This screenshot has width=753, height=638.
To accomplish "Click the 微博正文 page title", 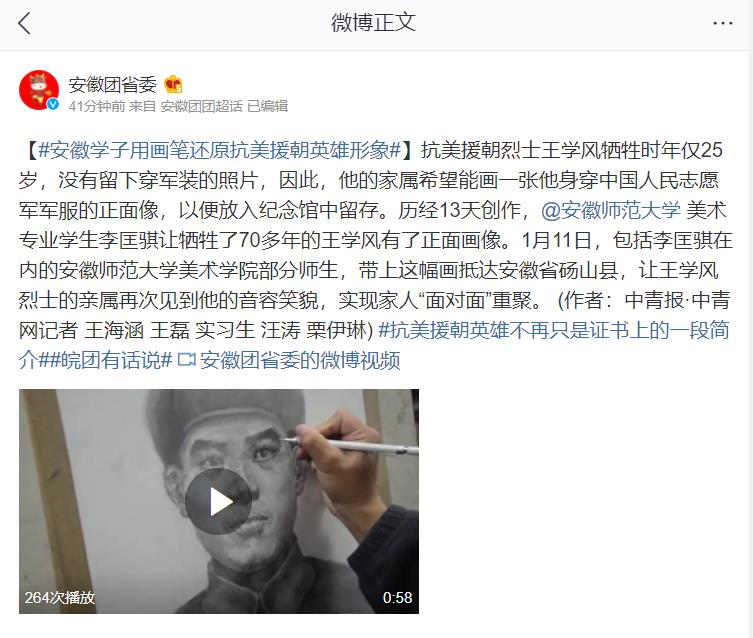I will point(373,23).
